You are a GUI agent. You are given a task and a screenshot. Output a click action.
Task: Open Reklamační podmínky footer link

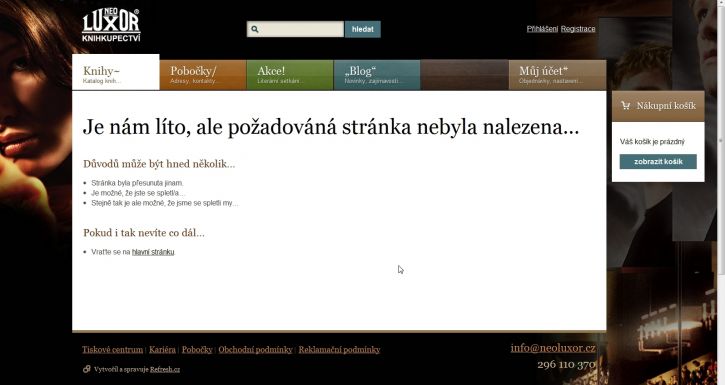click(339, 349)
